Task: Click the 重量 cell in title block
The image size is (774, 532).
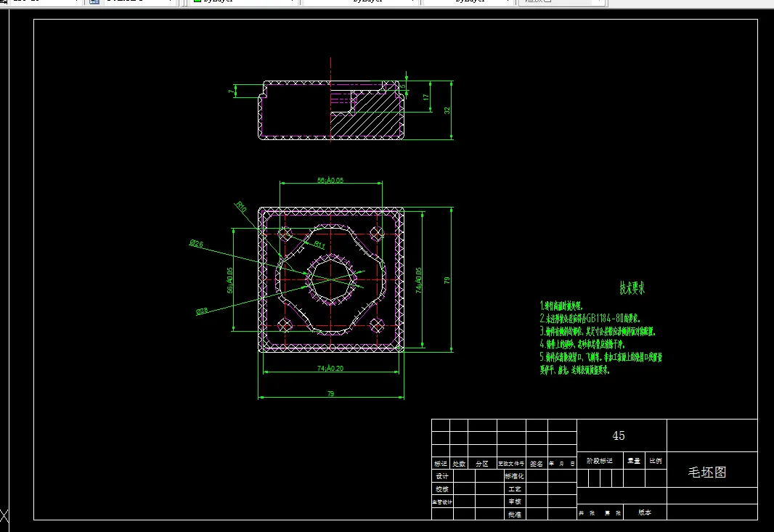Action: [634, 461]
